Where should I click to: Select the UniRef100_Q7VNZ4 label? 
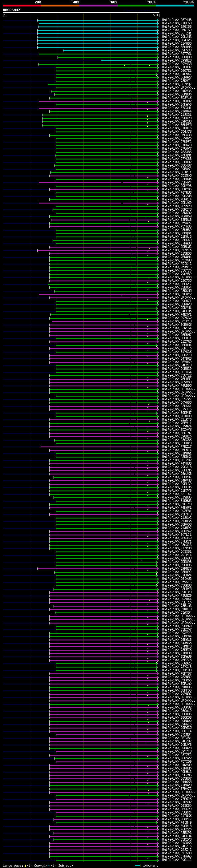(x=177, y=426)
